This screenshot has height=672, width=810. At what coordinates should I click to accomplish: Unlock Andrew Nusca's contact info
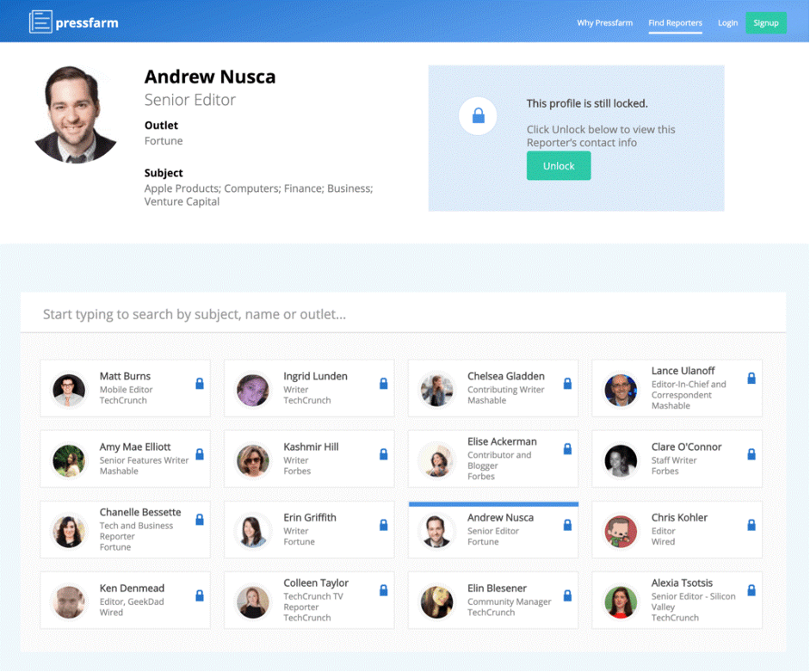[559, 166]
